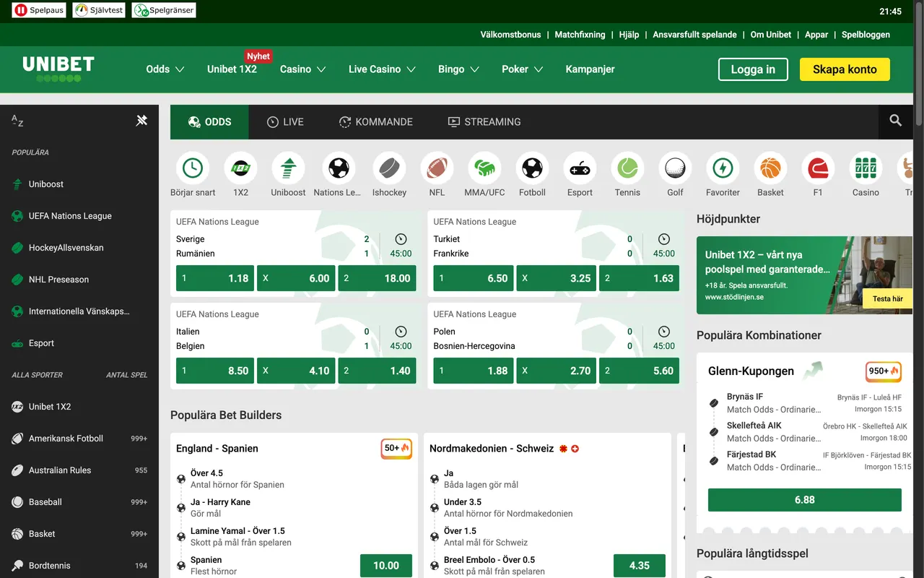This screenshot has width=924, height=578.
Task: Open the Spelpaus icon in top bar
Action: coord(39,10)
